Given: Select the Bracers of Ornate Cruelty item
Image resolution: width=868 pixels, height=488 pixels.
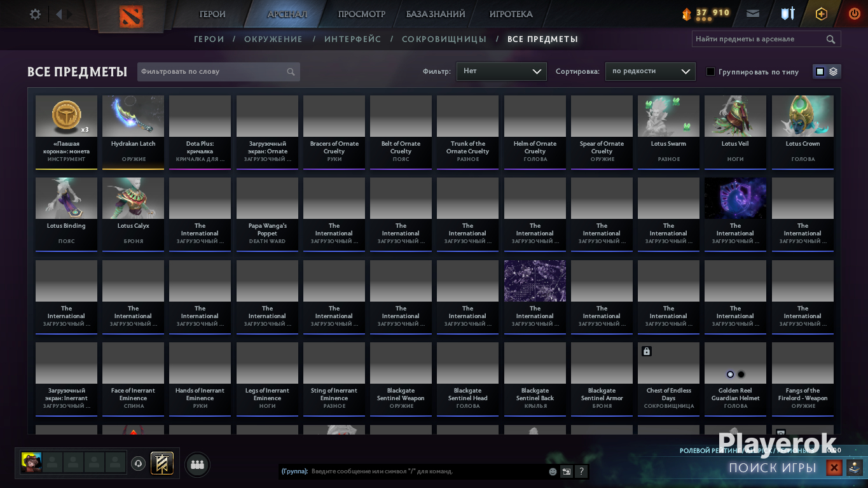Looking at the screenshot, I should [x=334, y=132].
